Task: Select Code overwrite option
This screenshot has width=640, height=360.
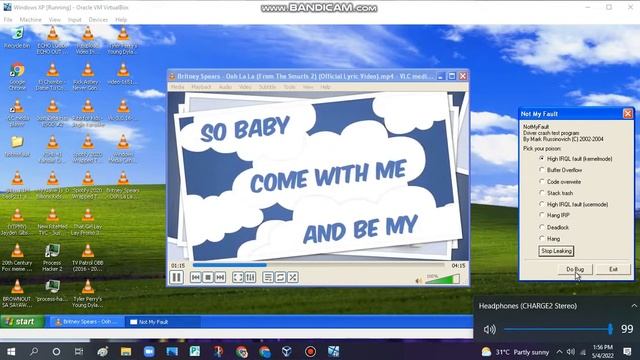Action: point(560,182)
